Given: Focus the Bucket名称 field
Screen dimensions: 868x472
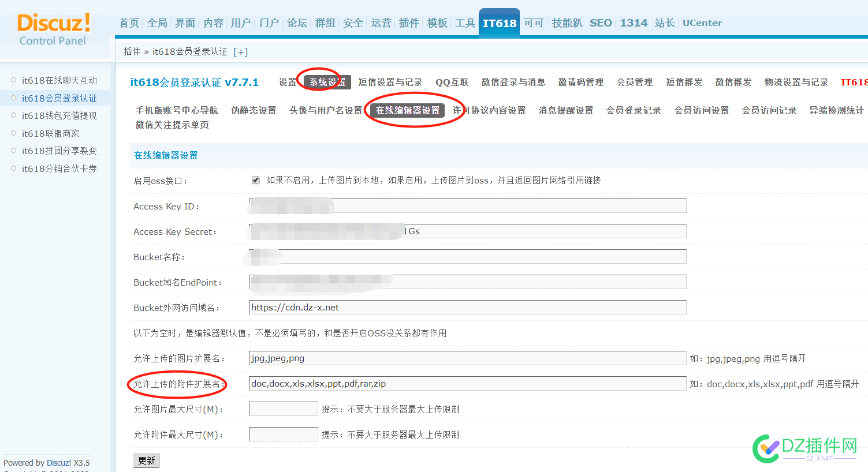Looking at the screenshot, I should pyautogui.click(x=468, y=257).
